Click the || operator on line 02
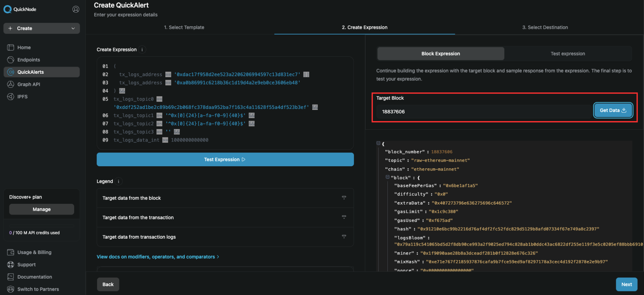This screenshot has width=644, height=295. click(x=306, y=74)
